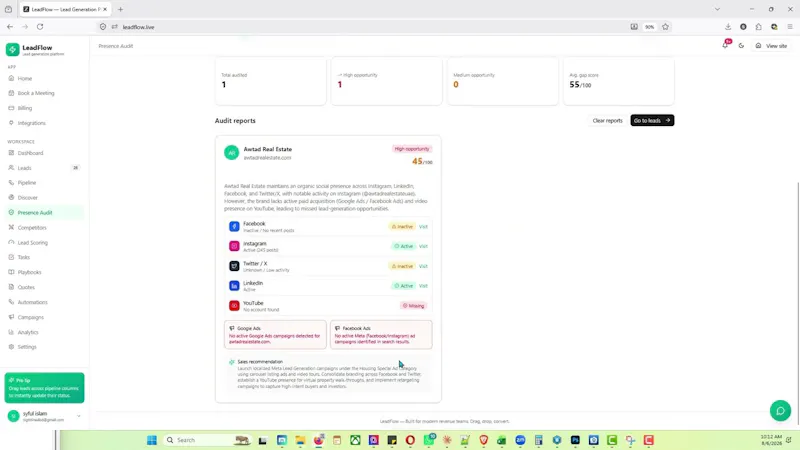Click the High opportunity badge

pos(412,149)
